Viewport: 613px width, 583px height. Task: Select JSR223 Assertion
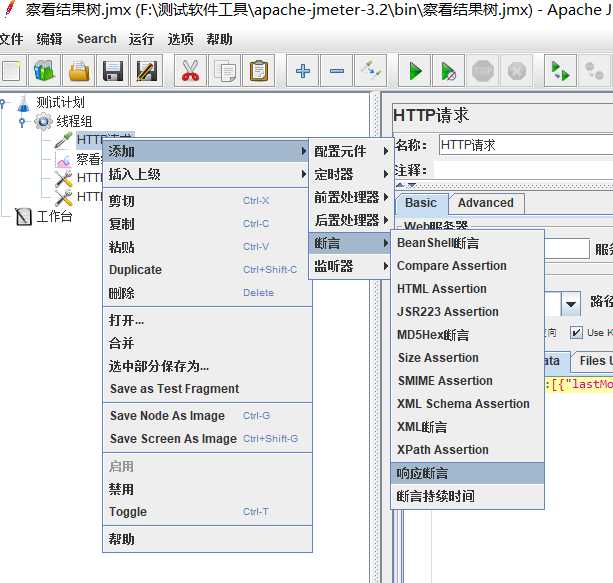[x=467, y=312]
